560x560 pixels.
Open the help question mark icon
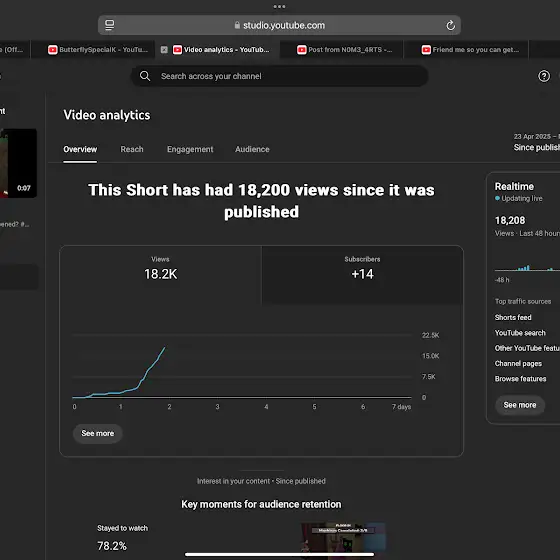[544, 76]
